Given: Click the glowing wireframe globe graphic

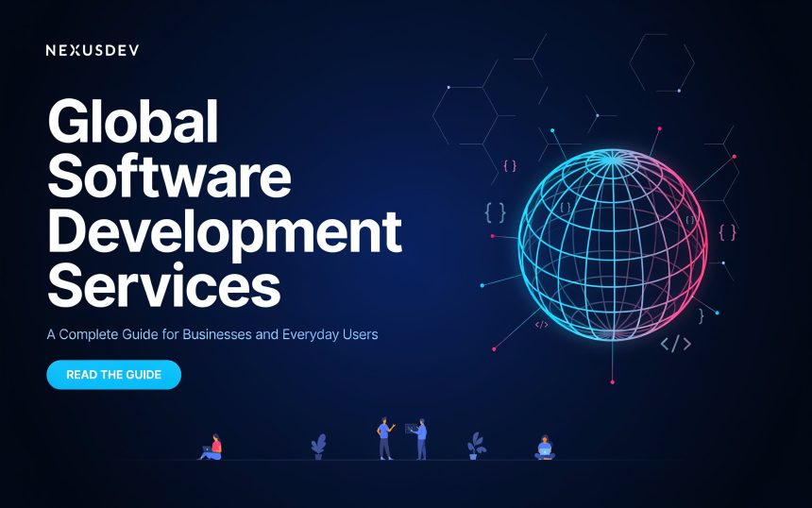Looking at the screenshot, I should 613,245.
